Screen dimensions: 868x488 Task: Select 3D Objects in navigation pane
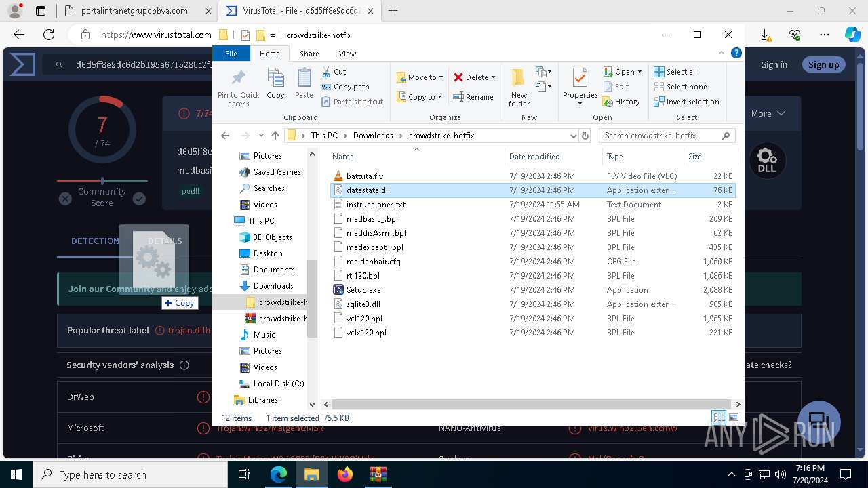pyautogui.click(x=273, y=237)
